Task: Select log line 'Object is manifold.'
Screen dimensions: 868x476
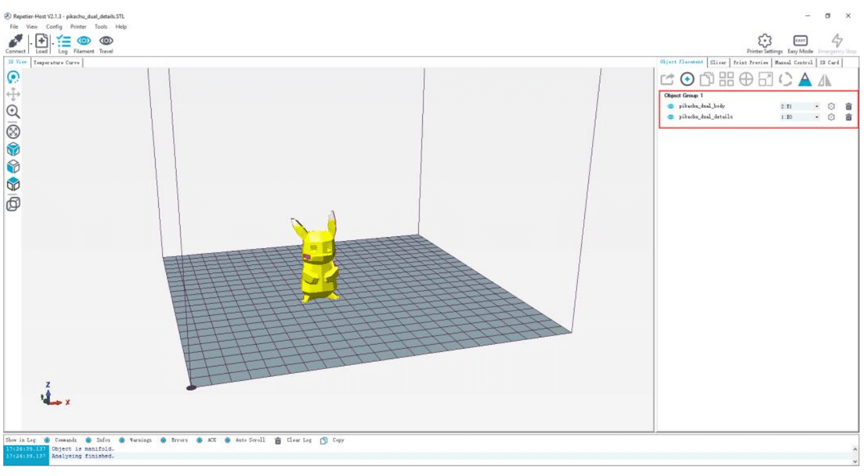Action: tap(83, 449)
